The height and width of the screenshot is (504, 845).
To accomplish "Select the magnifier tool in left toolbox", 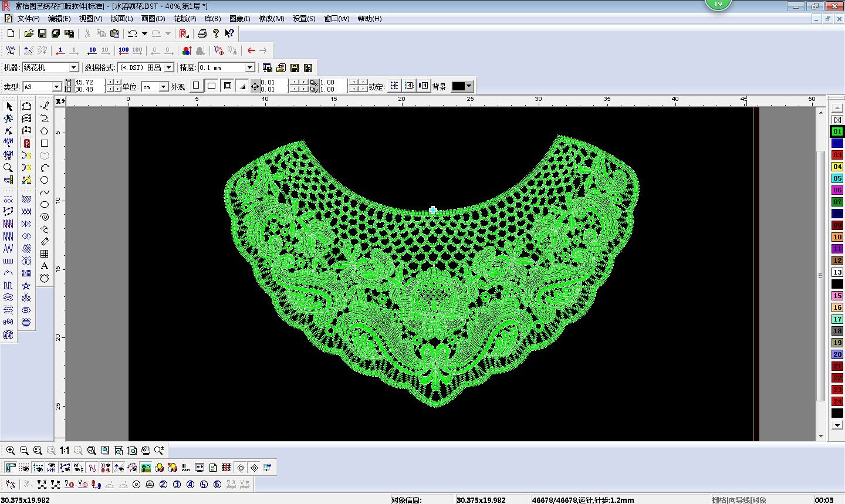I will (8, 168).
